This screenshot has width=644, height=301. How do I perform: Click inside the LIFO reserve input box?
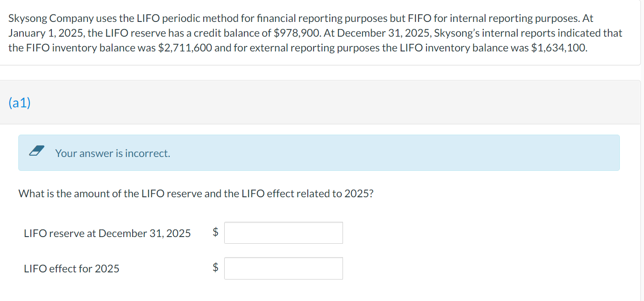coord(283,233)
